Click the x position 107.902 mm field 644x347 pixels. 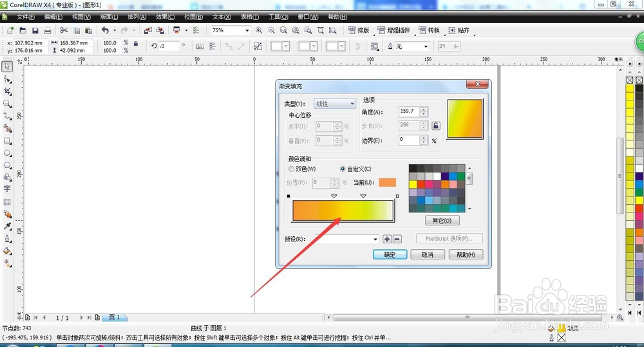[31, 42]
